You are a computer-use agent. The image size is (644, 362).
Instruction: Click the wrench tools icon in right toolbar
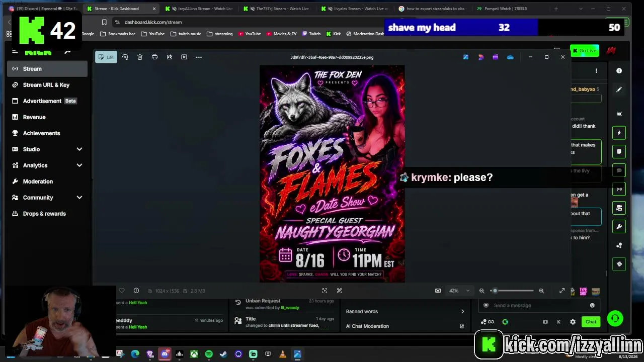tap(619, 226)
